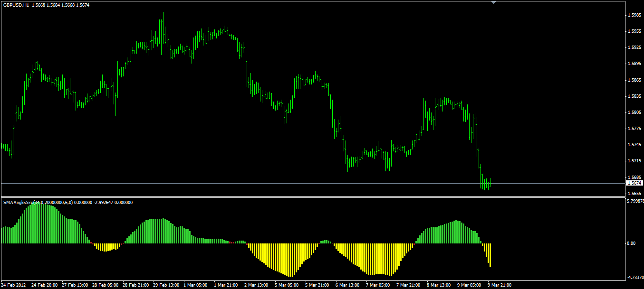
Task: Click the 1.5655 price axis label
Action: pos(634,194)
